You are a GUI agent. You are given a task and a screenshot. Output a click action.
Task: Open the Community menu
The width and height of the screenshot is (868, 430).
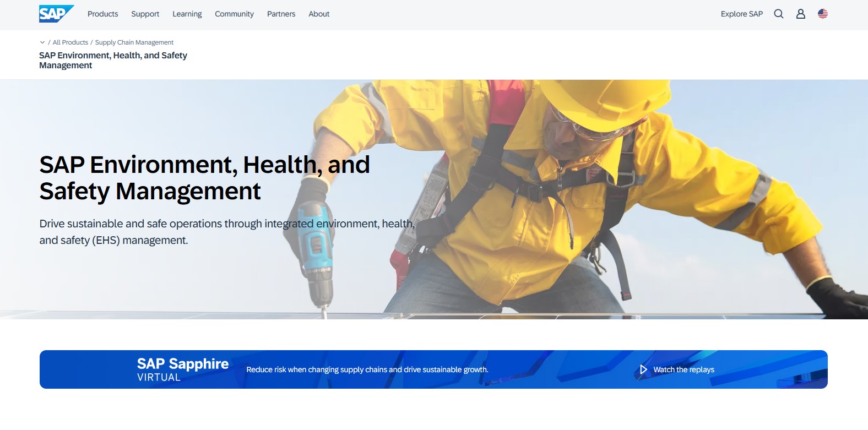pos(235,14)
